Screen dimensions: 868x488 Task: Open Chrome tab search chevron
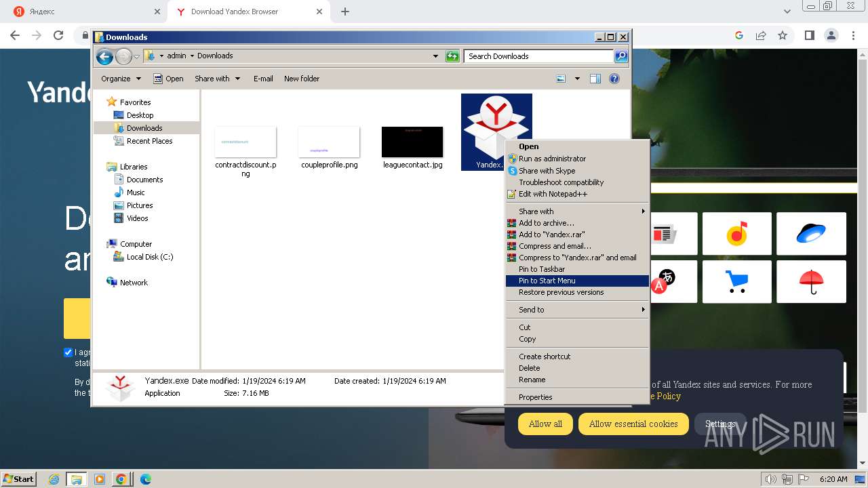(787, 12)
